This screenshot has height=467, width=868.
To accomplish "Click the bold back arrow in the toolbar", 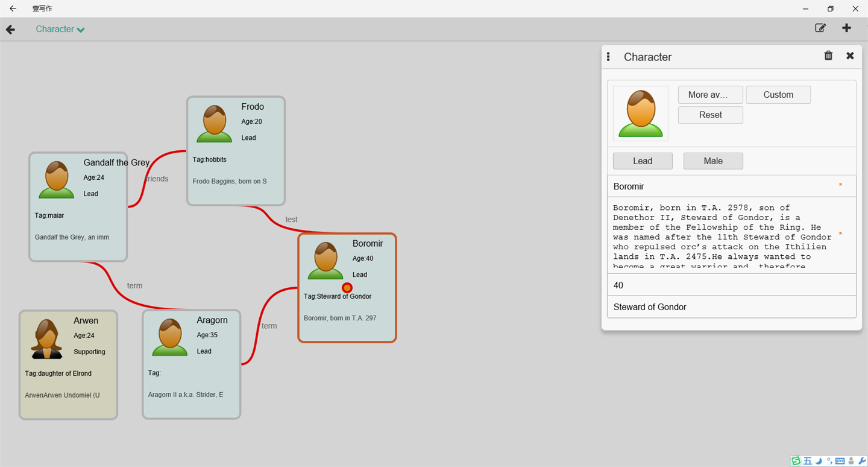I will (10, 30).
